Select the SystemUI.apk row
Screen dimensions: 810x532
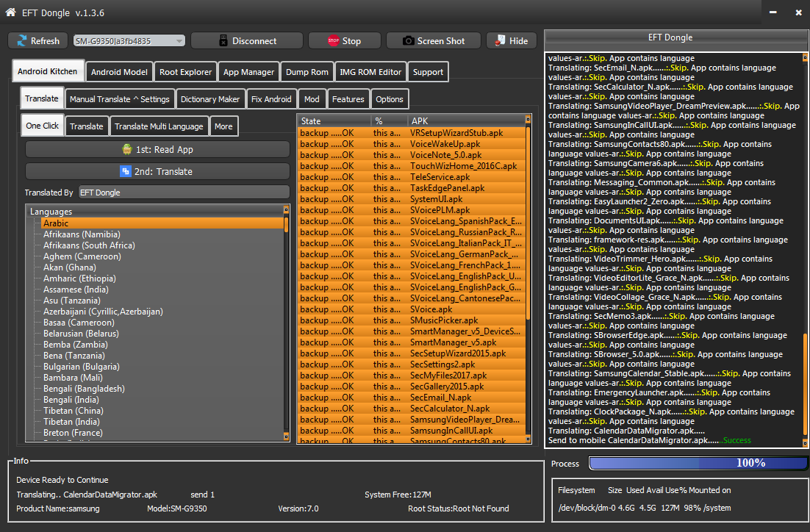click(x=412, y=199)
